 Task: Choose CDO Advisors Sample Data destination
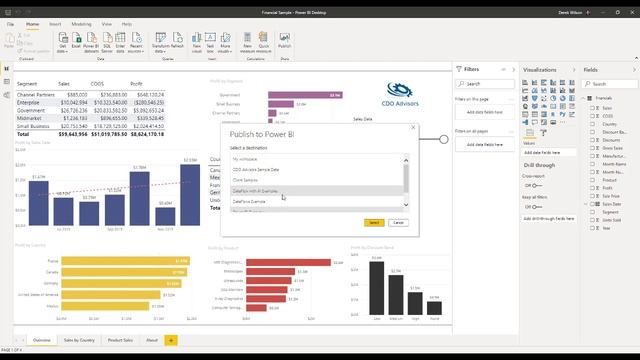click(x=317, y=169)
